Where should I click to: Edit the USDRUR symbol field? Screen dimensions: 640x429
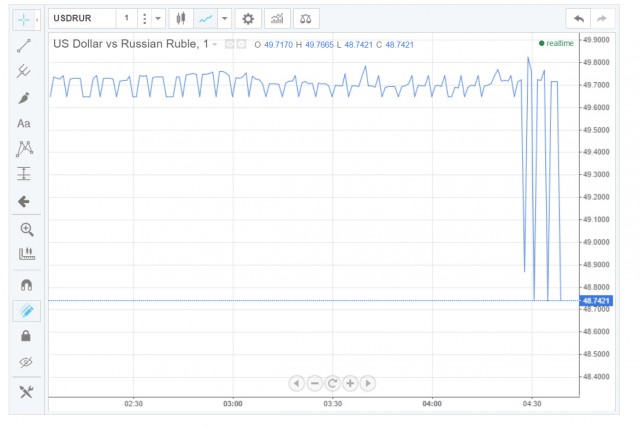pos(82,18)
